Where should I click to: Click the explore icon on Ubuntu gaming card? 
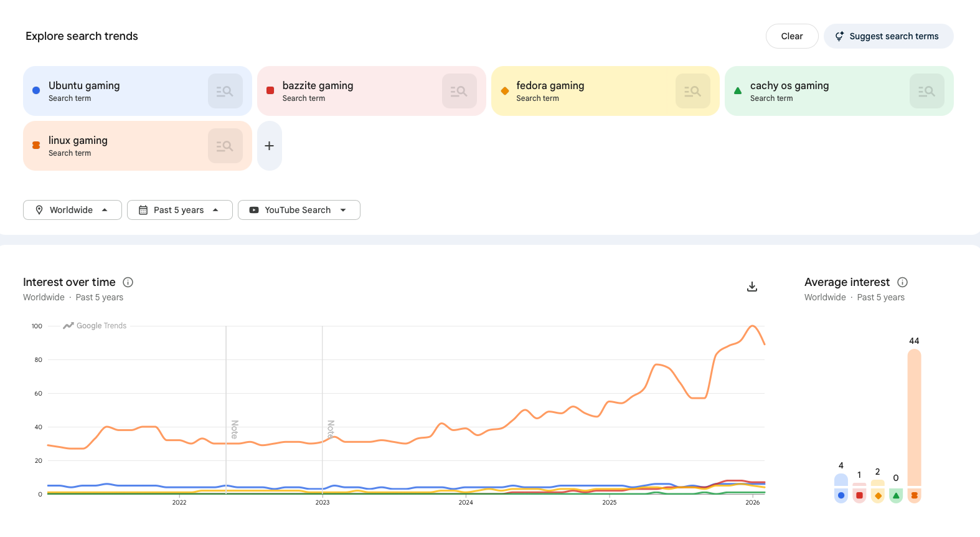(x=225, y=91)
